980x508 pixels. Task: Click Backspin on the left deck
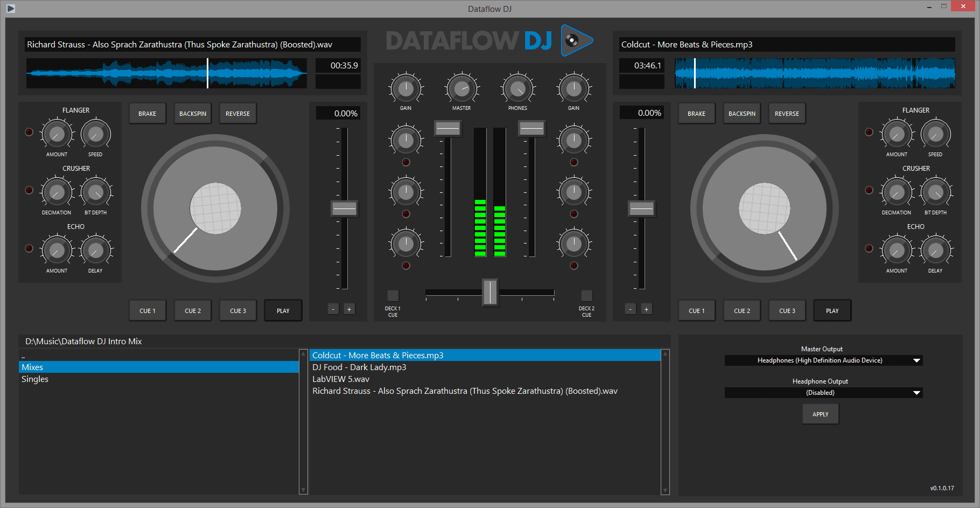[193, 114]
